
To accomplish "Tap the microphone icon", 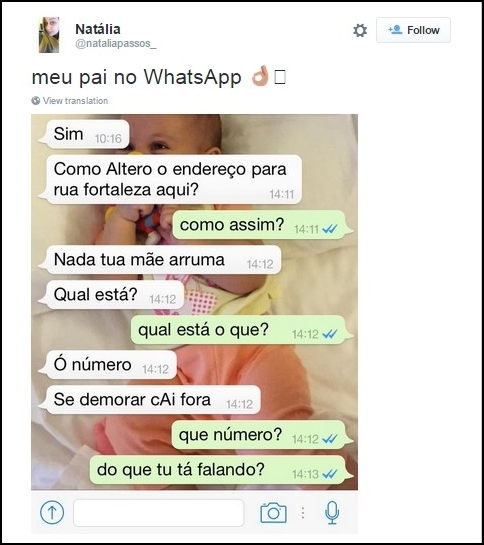I will click(332, 512).
